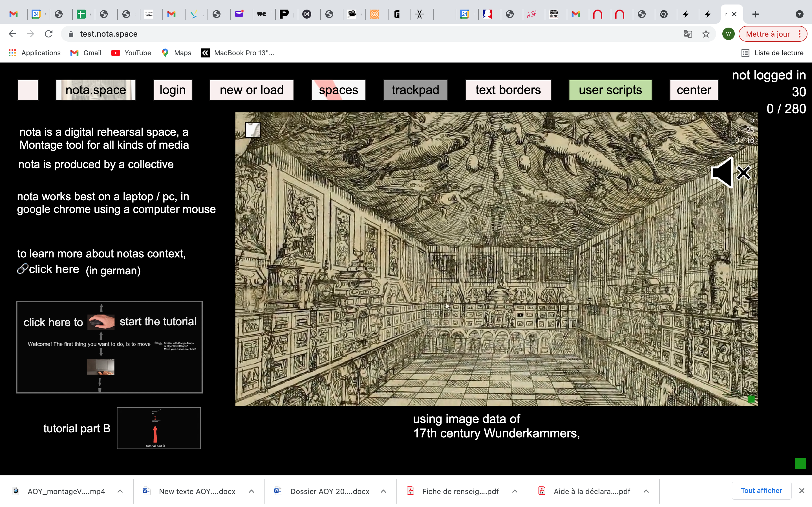Click the translate page icon in address bar
The height and width of the screenshot is (507, 812).
pyautogui.click(x=687, y=34)
